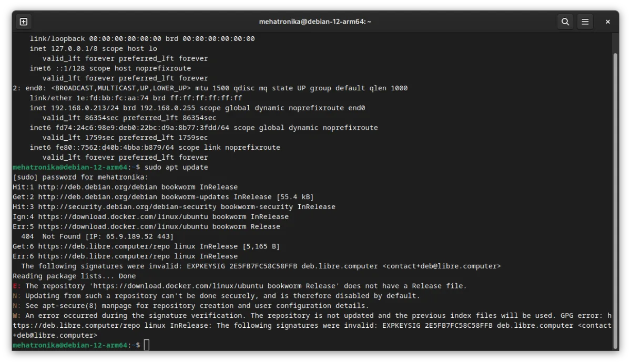Click the cursor at the final prompt
The height and width of the screenshot is (364, 631).
point(147,345)
